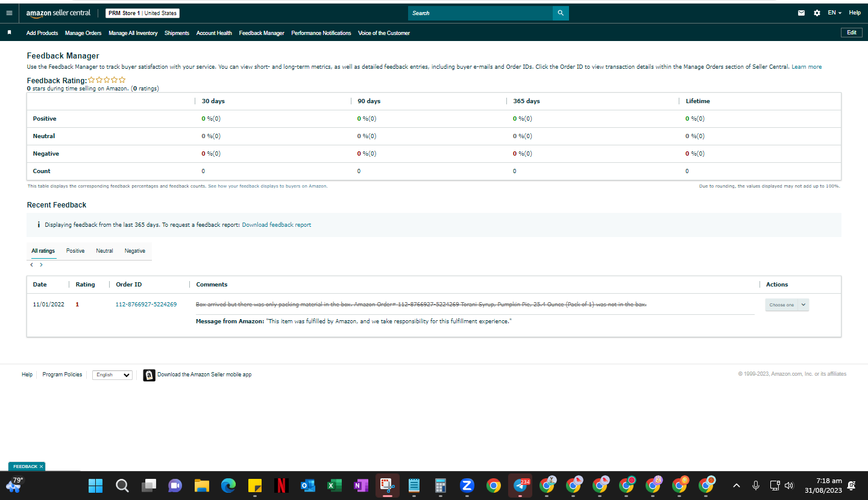Open the EN language dropdown
868x500 pixels.
pyautogui.click(x=834, y=13)
